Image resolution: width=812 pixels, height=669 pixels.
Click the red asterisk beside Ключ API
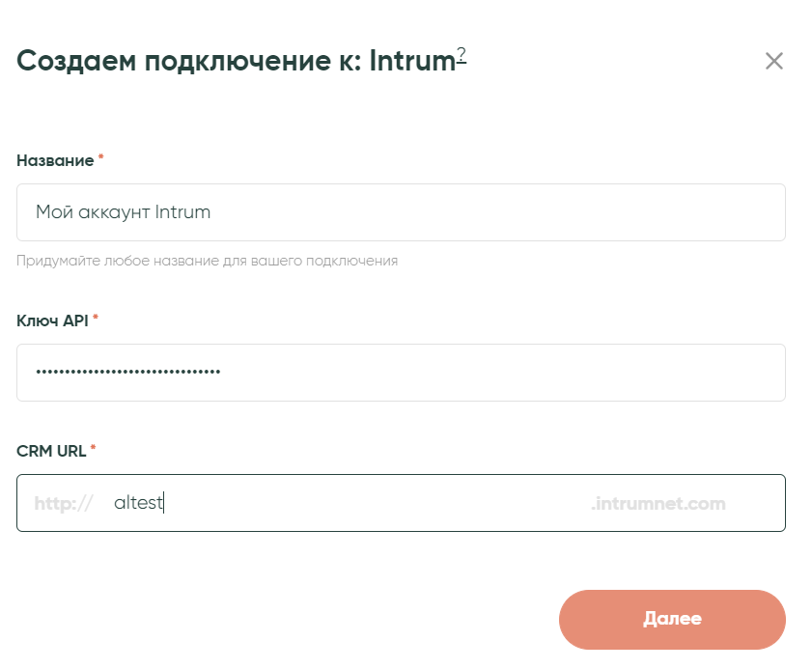point(96,319)
